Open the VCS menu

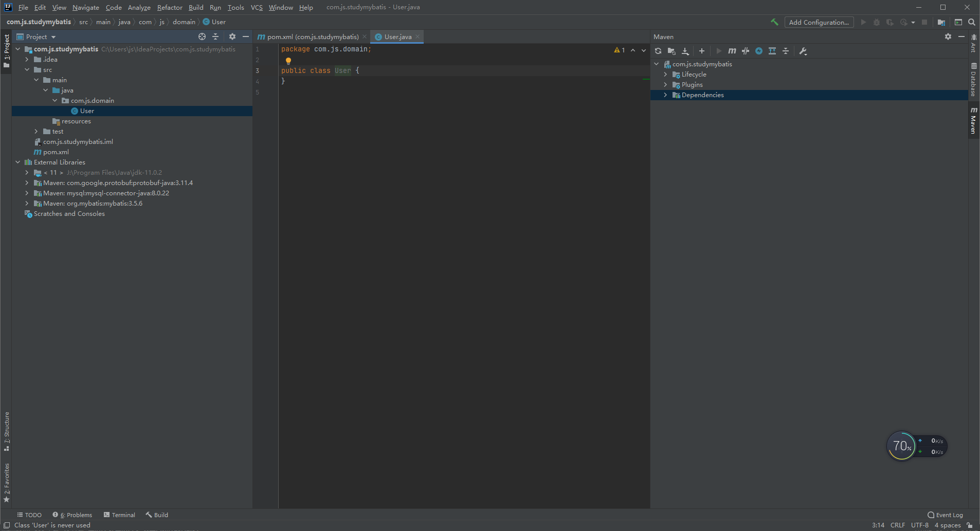point(257,7)
